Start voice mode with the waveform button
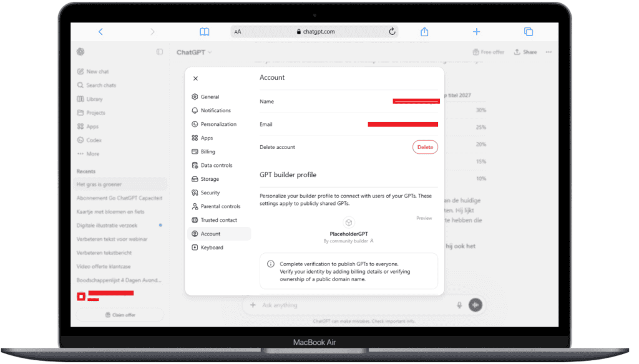 point(475,305)
